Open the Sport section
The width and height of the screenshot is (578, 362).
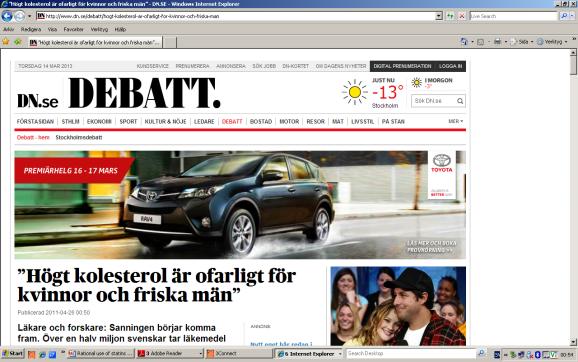click(128, 121)
